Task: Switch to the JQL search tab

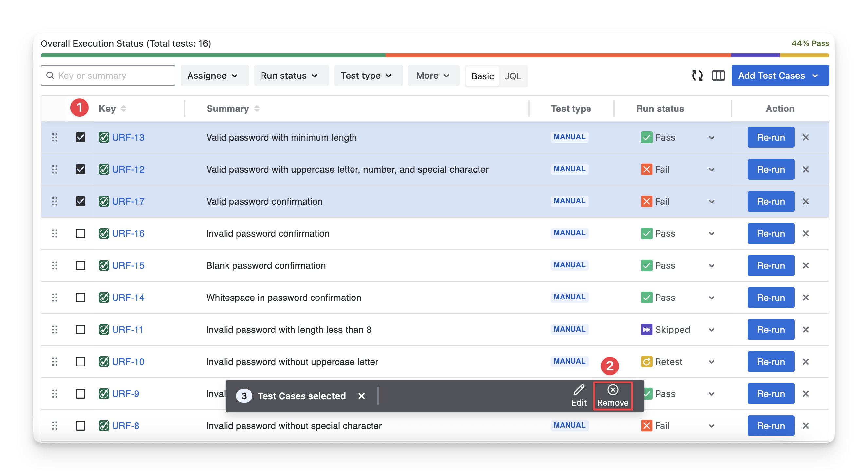Action: pyautogui.click(x=513, y=76)
